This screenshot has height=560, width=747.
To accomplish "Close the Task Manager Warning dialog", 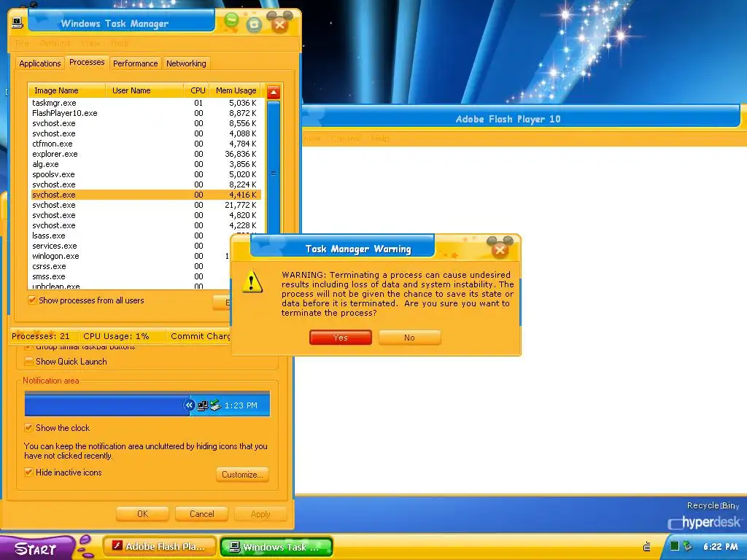I will click(x=500, y=248).
